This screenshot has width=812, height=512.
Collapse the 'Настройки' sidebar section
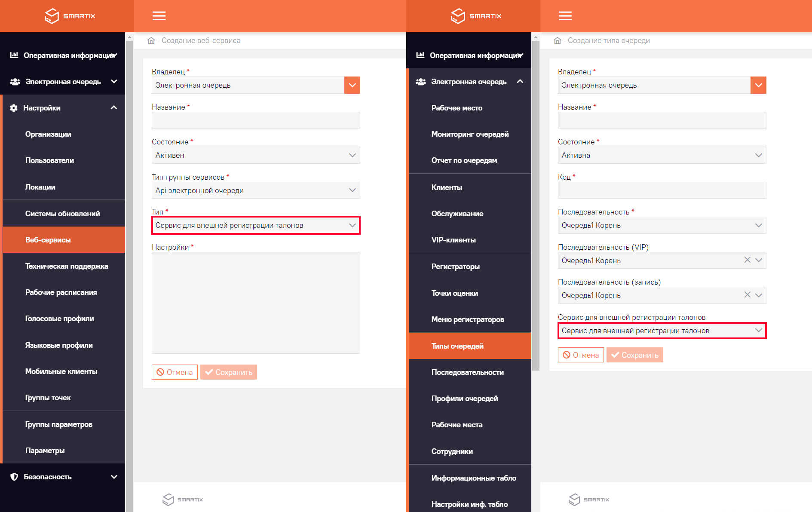114,107
